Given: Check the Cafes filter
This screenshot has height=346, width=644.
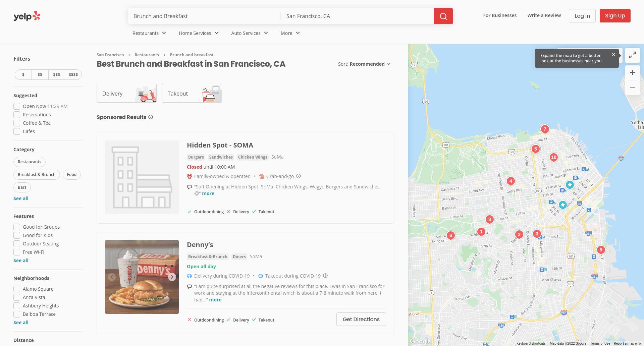Looking at the screenshot, I should (x=17, y=131).
